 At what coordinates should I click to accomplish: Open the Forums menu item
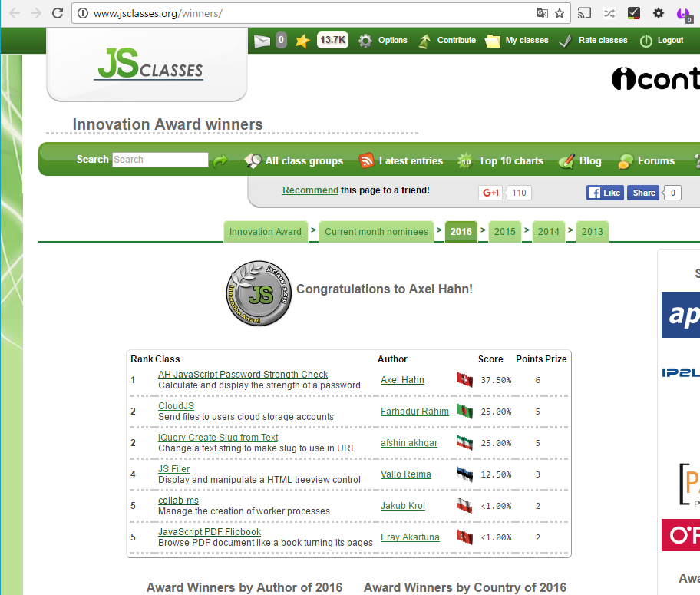(x=646, y=160)
